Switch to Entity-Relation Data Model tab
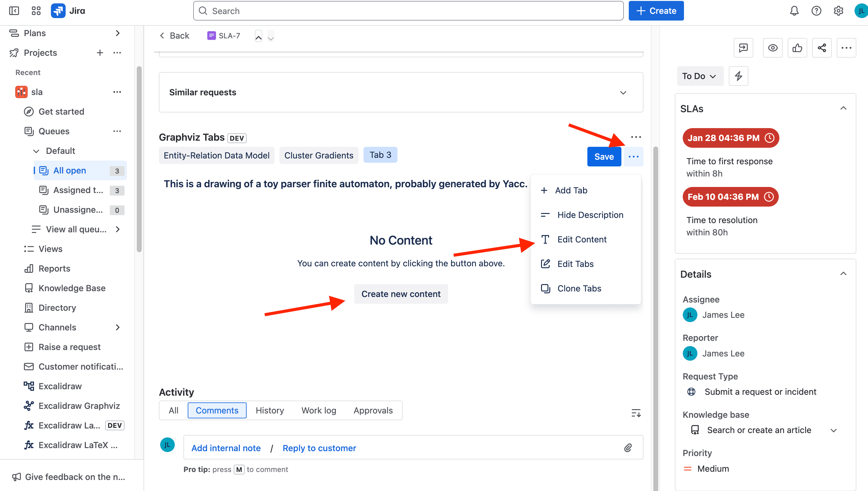Image resolution: width=868 pixels, height=491 pixels. coord(216,155)
